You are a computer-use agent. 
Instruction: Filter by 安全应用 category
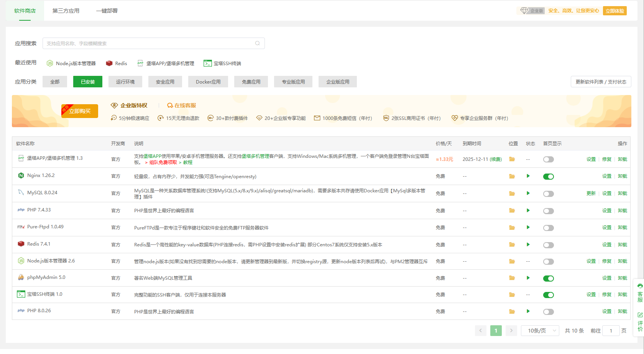tap(165, 82)
